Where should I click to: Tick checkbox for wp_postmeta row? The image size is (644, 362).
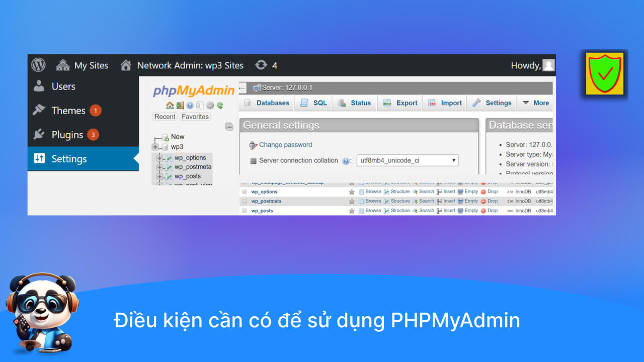245,201
